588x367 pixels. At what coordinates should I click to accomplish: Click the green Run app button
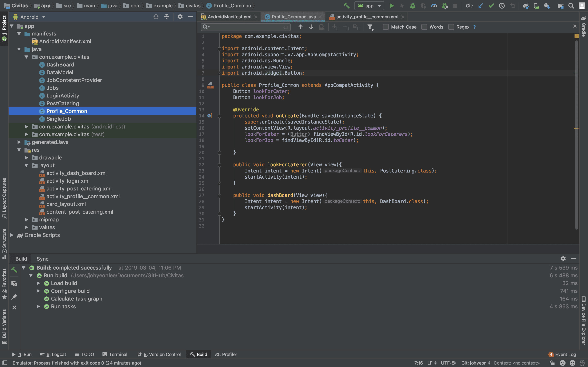point(391,6)
